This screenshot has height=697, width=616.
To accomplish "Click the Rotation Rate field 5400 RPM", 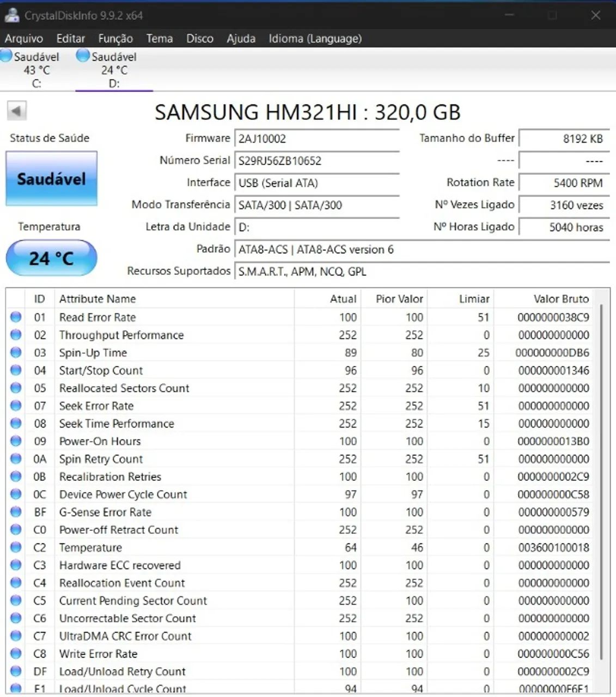I will pos(564,183).
